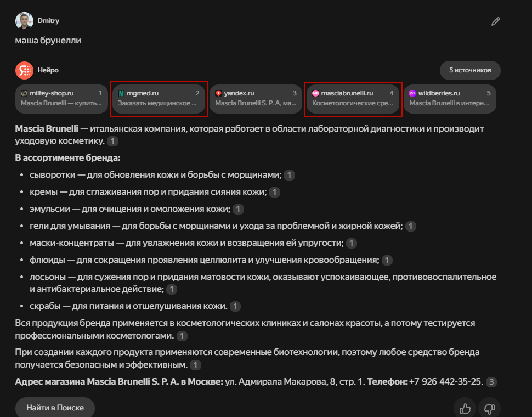Click the wildberries.ru favicon
The height and width of the screenshot is (417, 532).
(x=412, y=93)
